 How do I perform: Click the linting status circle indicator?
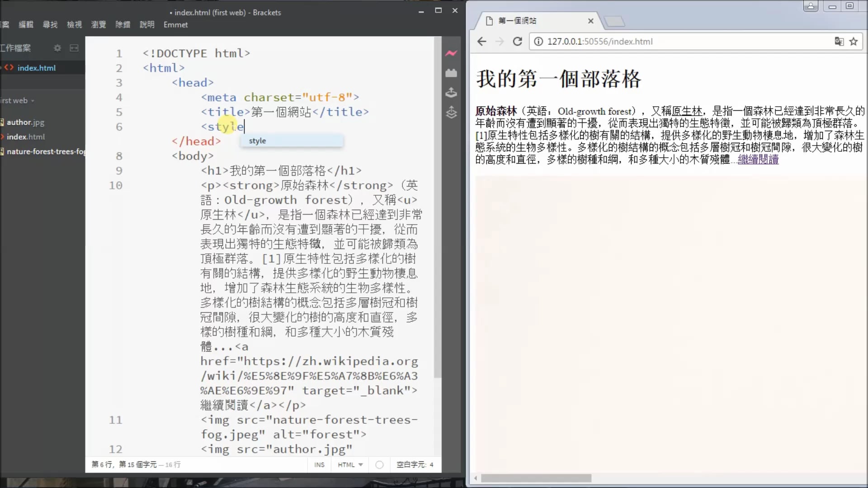tap(379, 465)
